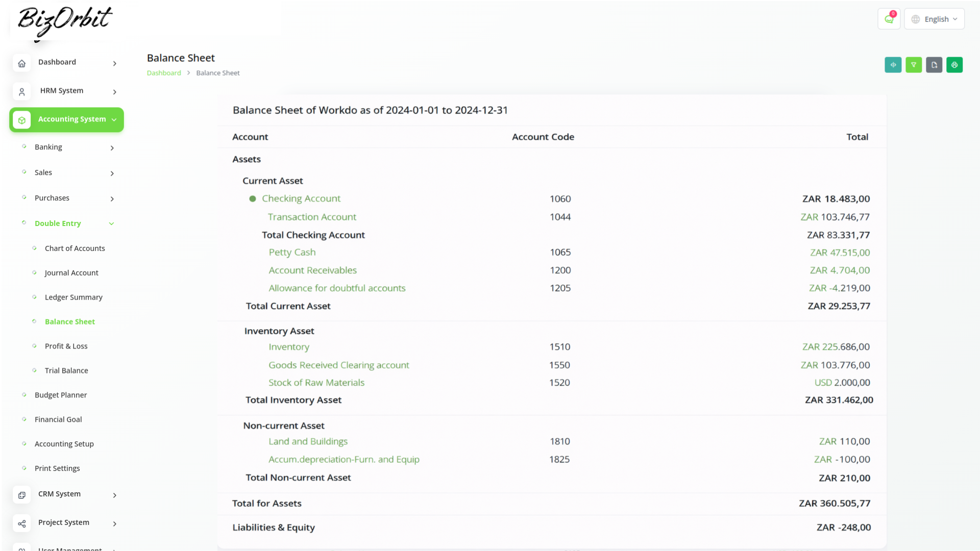The height and width of the screenshot is (551, 980).
Task: Open Budget Planner menu item
Action: click(61, 395)
